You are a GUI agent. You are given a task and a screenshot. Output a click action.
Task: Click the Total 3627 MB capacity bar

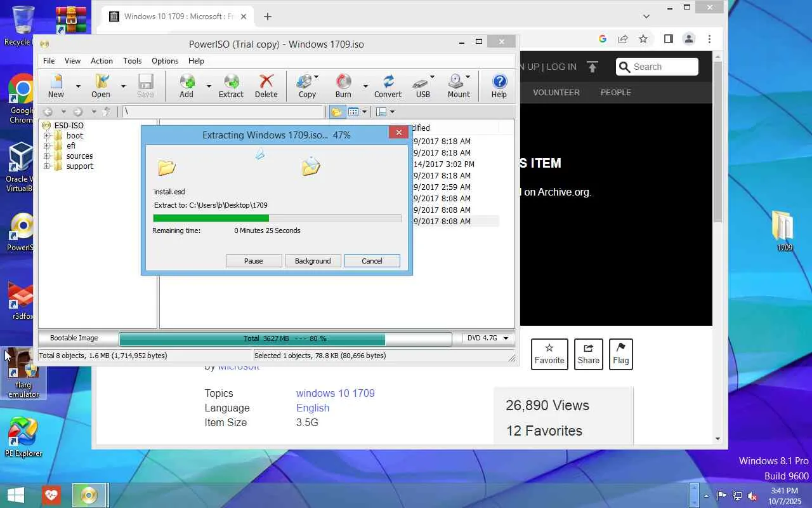point(285,338)
